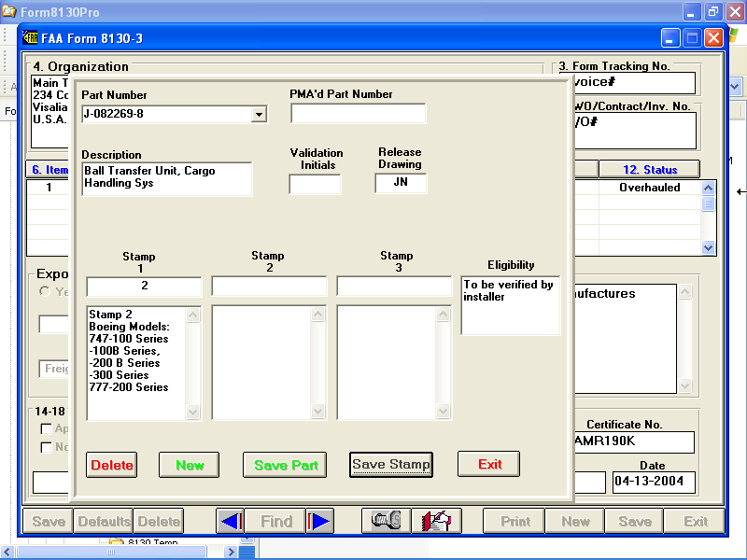The width and height of the screenshot is (747, 560).
Task: Go to the previous record with left arrow
Action: pyautogui.click(x=231, y=522)
